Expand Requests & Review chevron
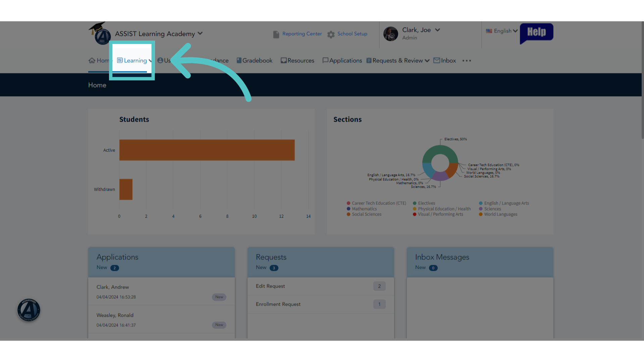The image size is (644, 362). 427,61
